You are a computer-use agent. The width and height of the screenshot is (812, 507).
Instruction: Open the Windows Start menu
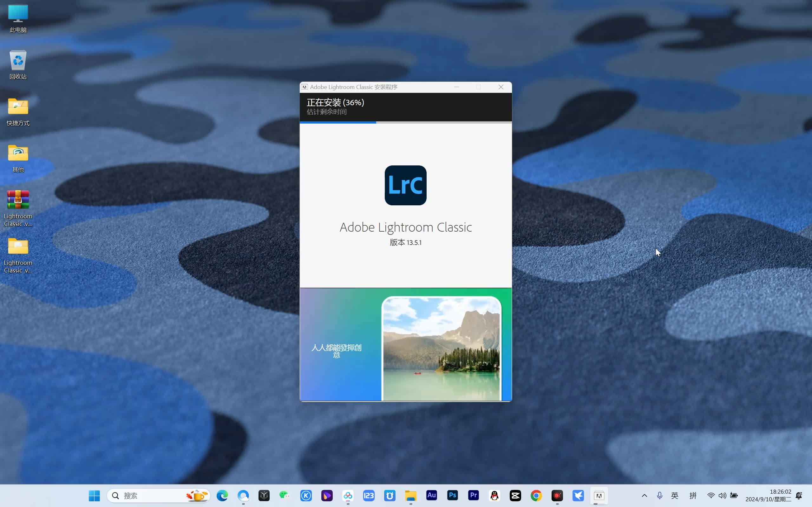click(x=94, y=495)
